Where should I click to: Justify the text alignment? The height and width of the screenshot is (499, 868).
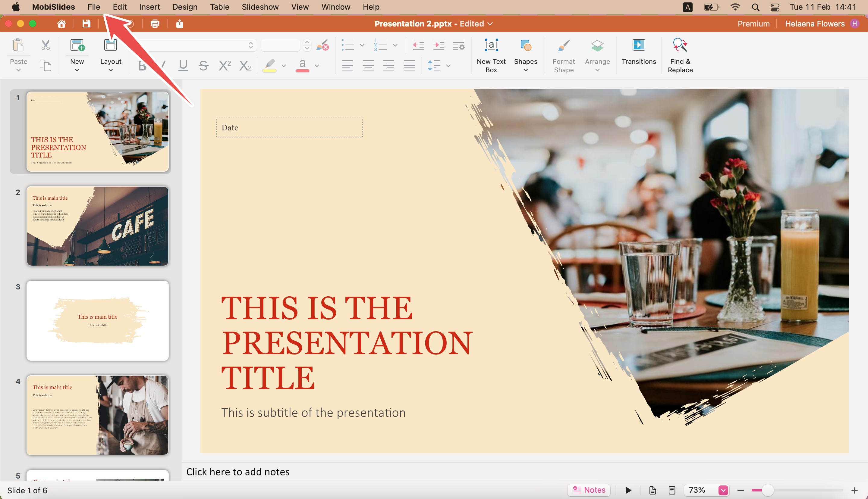(x=409, y=65)
